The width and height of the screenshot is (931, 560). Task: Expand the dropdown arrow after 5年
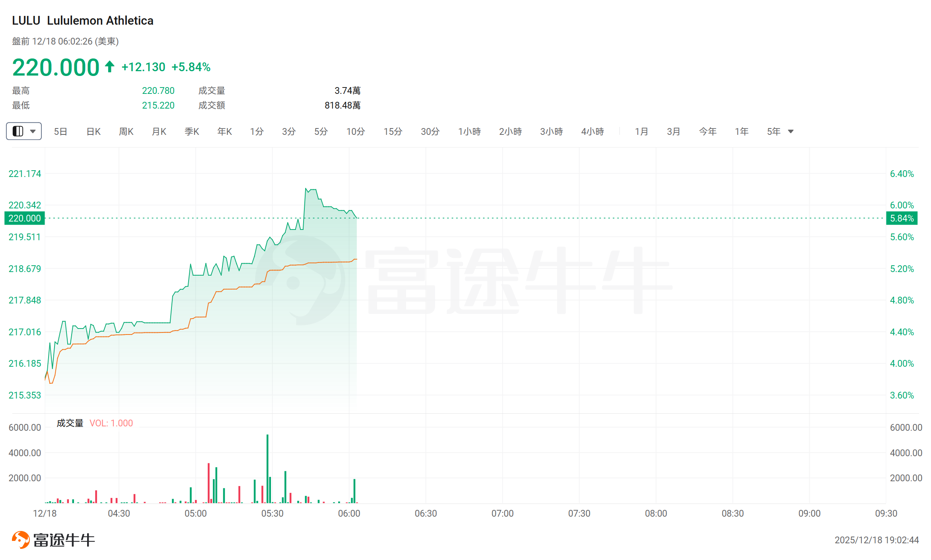tap(791, 132)
